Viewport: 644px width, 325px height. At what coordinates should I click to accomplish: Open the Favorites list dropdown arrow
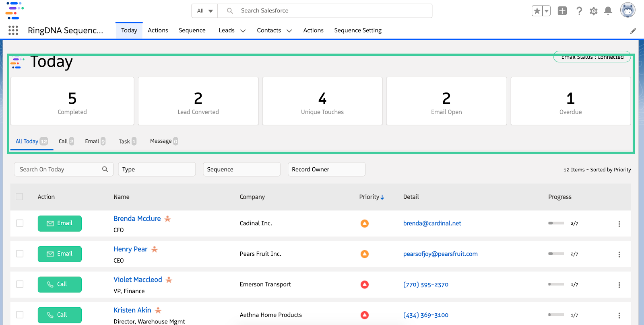[547, 11]
